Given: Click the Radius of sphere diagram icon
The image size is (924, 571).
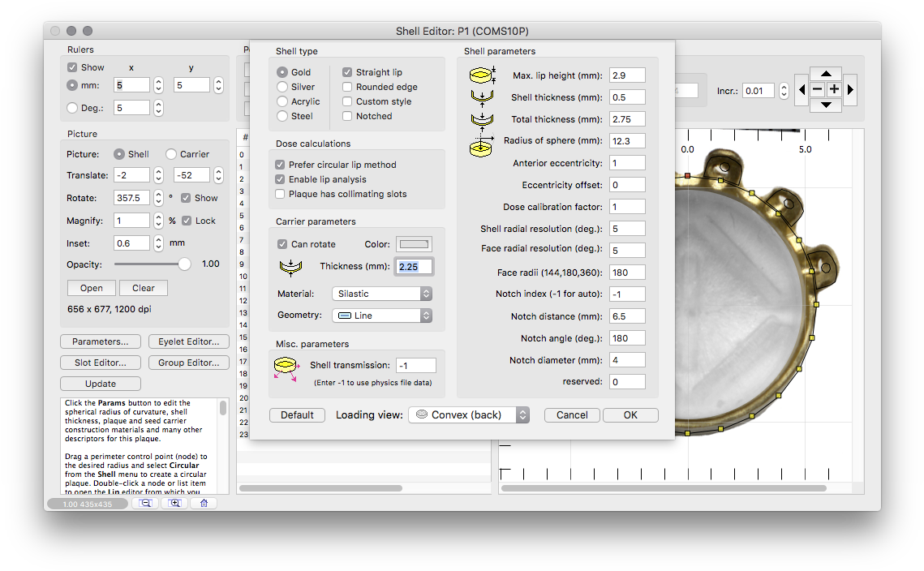Looking at the screenshot, I should point(481,145).
